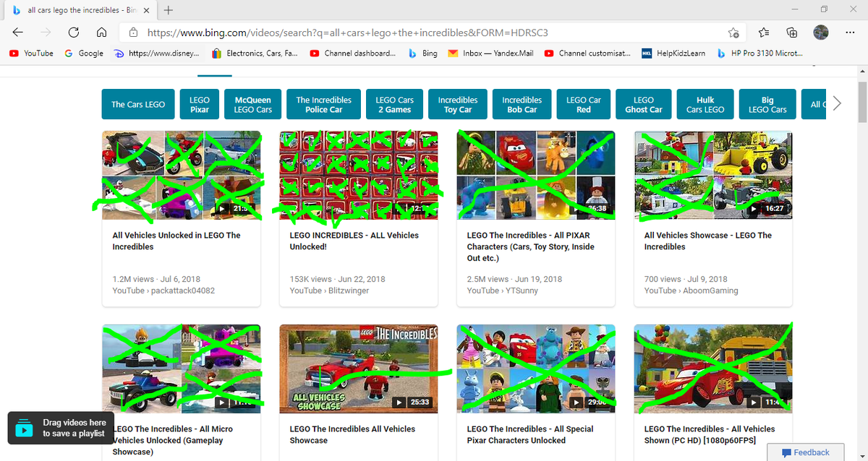The height and width of the screenshot is (461, 868).
Task: Filter by LEGO Car Red
Action: (584, 104)
